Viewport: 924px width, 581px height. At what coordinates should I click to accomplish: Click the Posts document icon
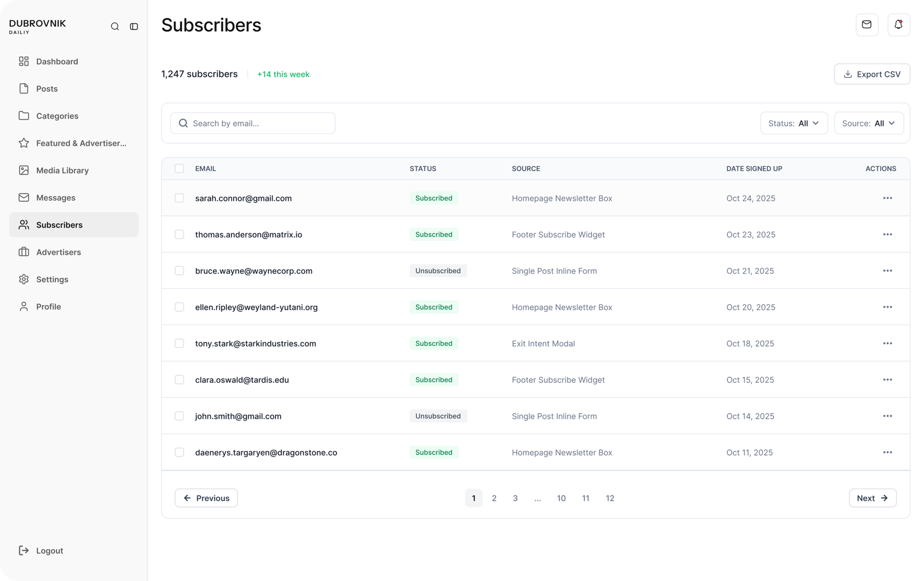pos(24,88)
